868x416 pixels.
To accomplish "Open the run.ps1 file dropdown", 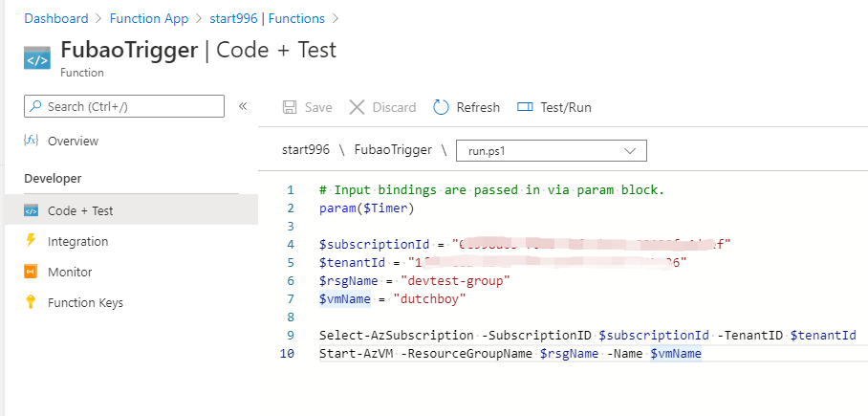I will click(552, 151).
